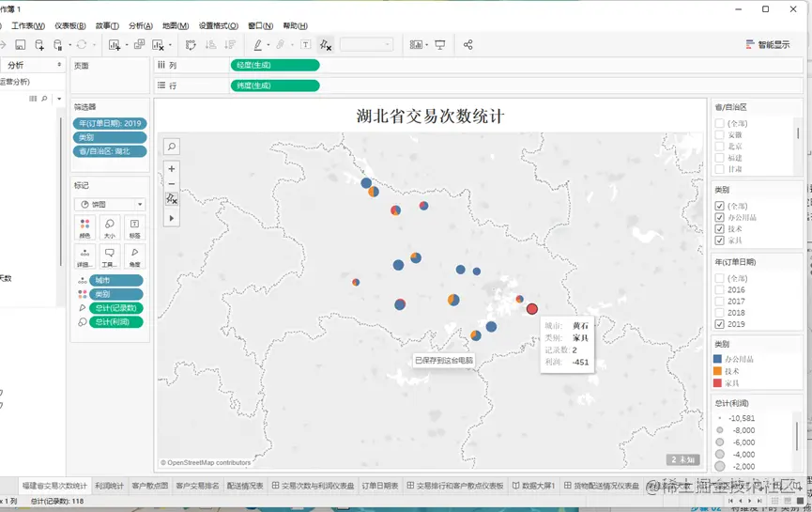Click the Sort Descending toolbar icon
The height and width of the screenshot is (512, 812).
pyautogui.click(x=230, y=44)
